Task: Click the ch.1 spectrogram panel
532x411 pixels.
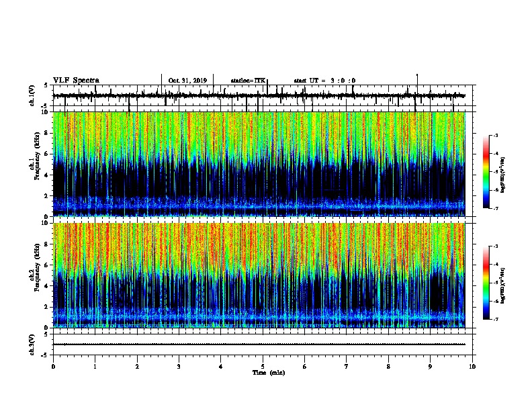Action: 259,164
